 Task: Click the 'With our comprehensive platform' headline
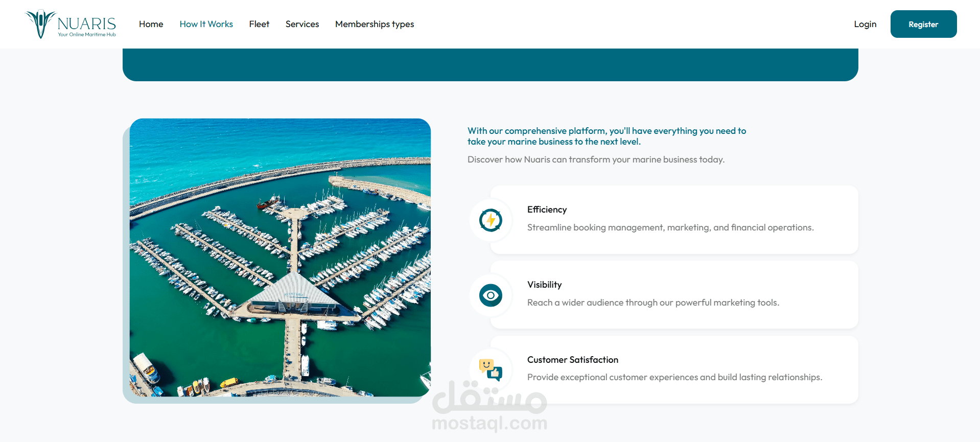click(x=606, y=136)
